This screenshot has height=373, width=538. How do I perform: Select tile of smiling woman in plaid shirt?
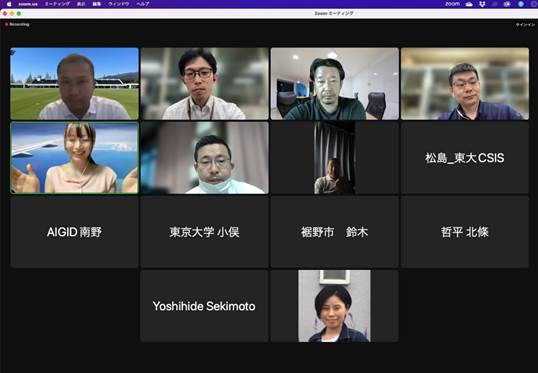[x=335, y=306]
